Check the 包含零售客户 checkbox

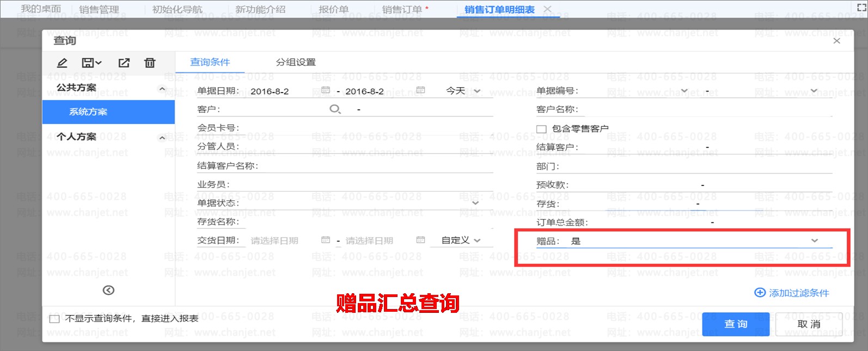[x=541, y=129]
